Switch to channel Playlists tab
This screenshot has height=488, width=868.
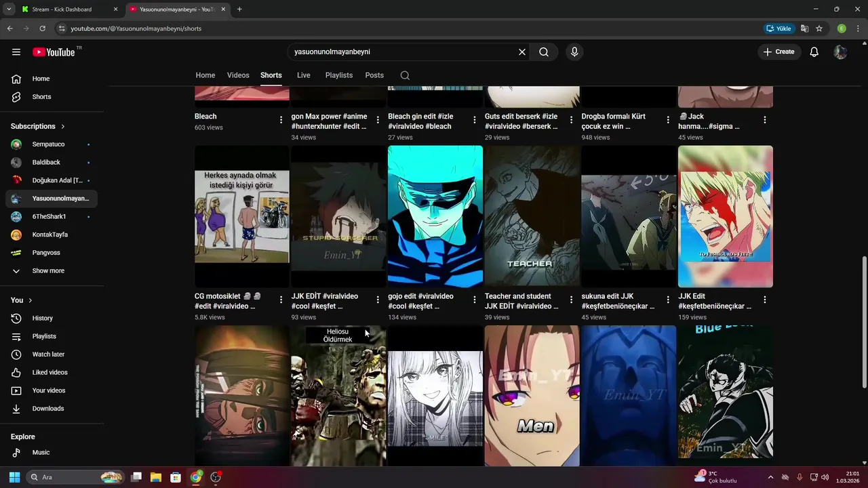point(339,75)
